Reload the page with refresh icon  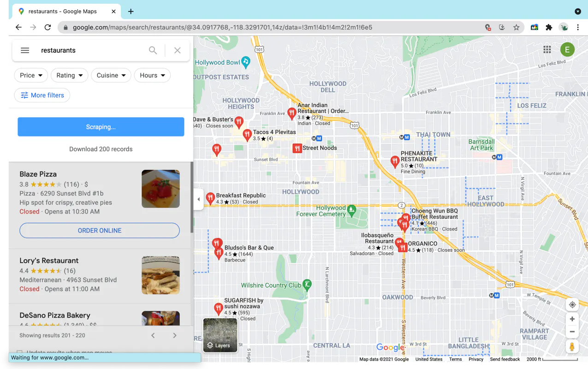tap(48, 27)
